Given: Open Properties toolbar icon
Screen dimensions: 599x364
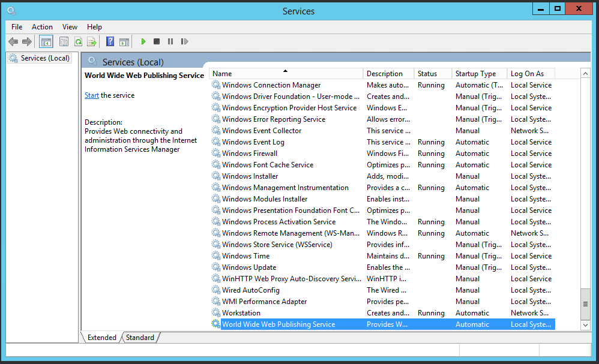Looking at the screenshot, I should [x=64, y=41].
